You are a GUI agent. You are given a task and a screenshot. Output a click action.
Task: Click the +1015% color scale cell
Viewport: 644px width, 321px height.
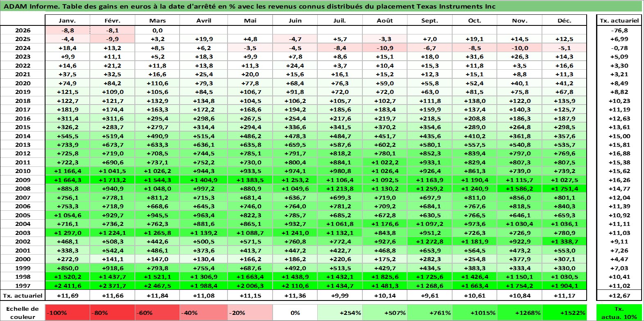[x=475, y=312]
